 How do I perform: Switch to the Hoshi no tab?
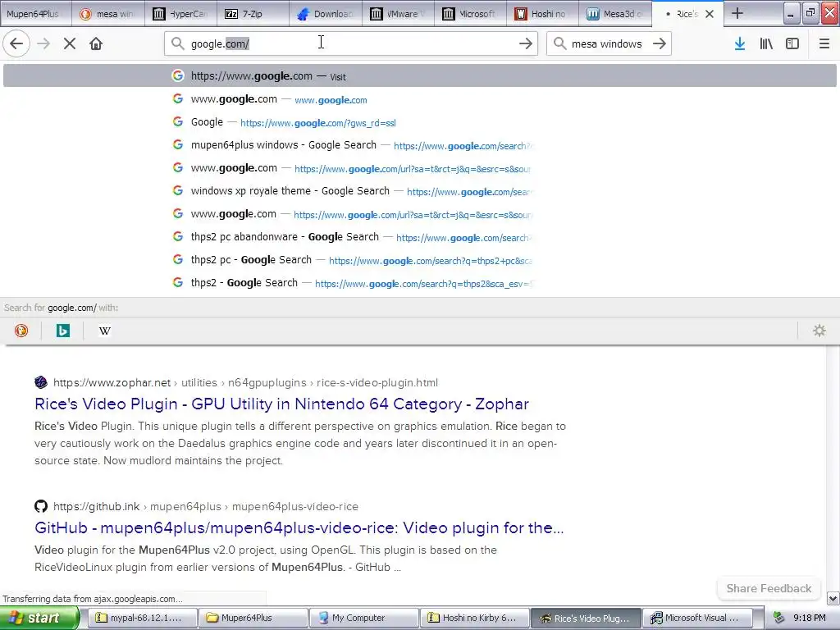[x=542, y=14]
